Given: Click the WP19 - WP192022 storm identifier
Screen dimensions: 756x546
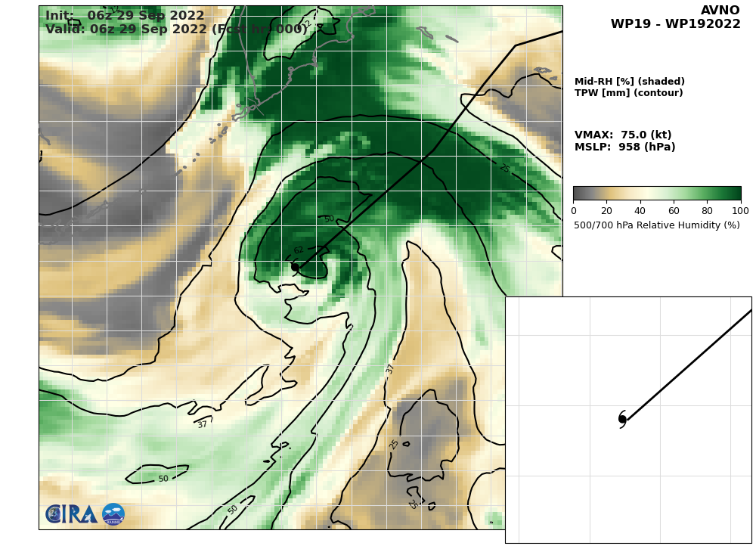Looking at the screenshot, I should pyautogui.click(x=675, y=23).
